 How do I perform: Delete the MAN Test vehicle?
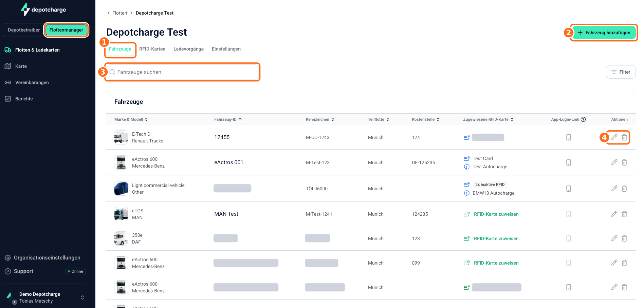tap(624, 214)
